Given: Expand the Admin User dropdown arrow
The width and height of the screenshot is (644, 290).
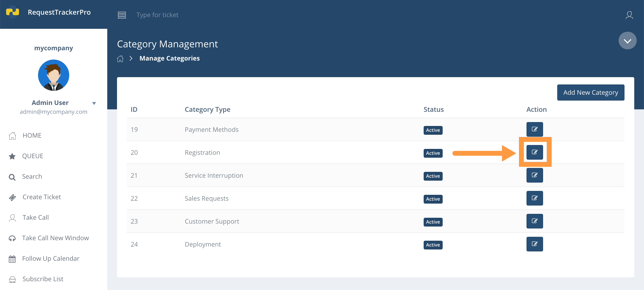Looking at the screenshot, I should 94,103.
